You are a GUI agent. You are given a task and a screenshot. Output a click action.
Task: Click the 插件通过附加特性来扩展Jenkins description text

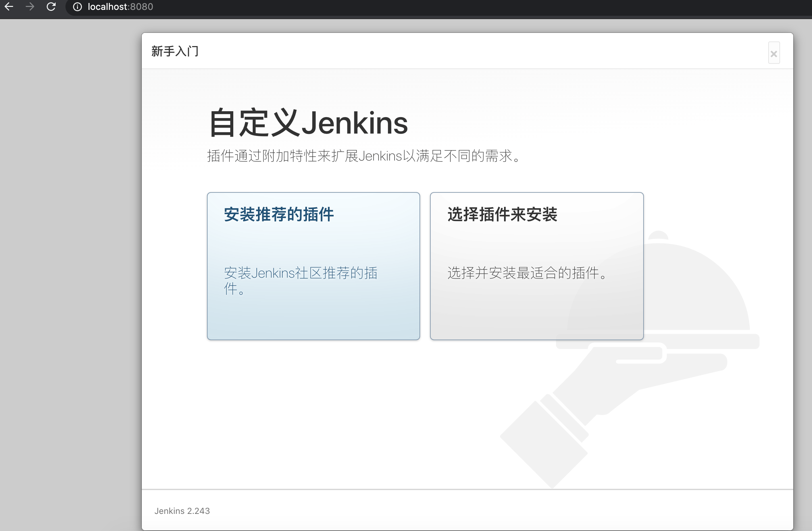(x=364, y=156)
